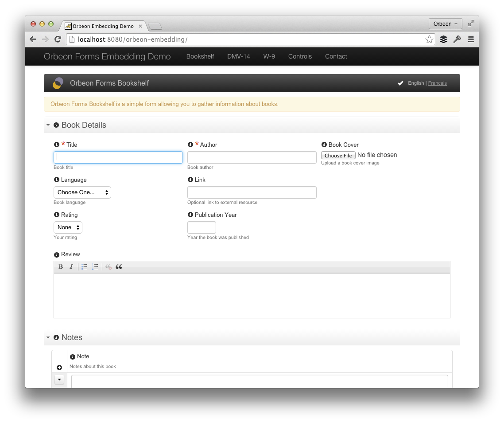
Task: Click the pin/tool extension icon
Action: pyautogui.click(x=457, y=39)
